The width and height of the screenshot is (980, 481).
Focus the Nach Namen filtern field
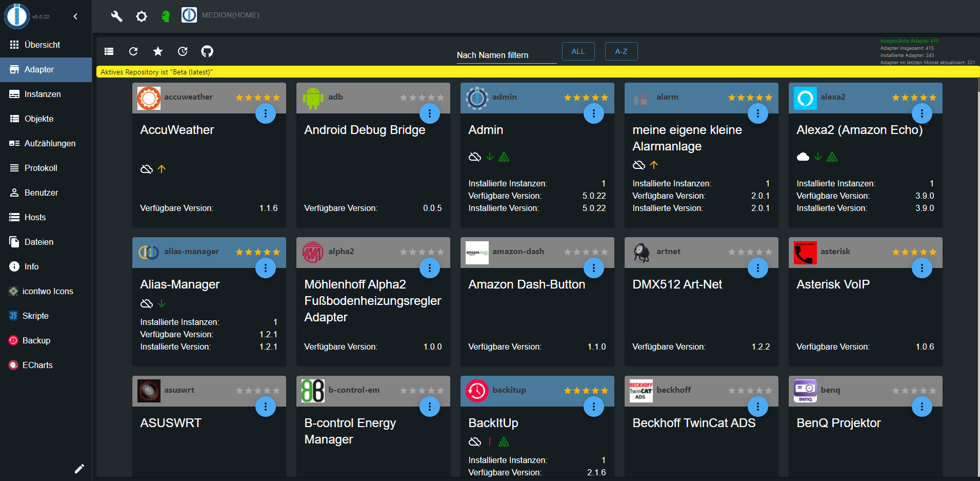506,55
